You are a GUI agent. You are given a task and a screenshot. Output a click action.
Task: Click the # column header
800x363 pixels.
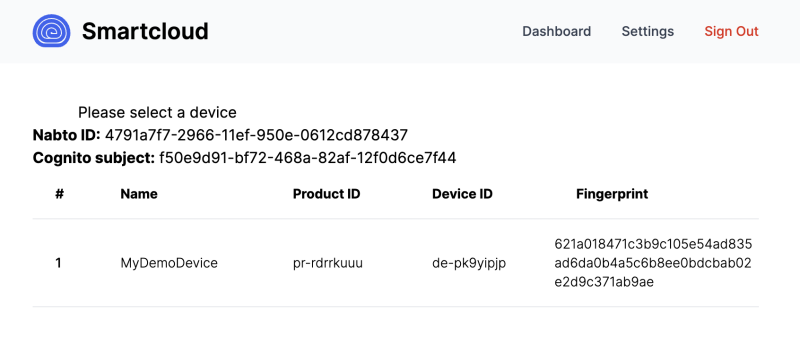click(59, 194)
